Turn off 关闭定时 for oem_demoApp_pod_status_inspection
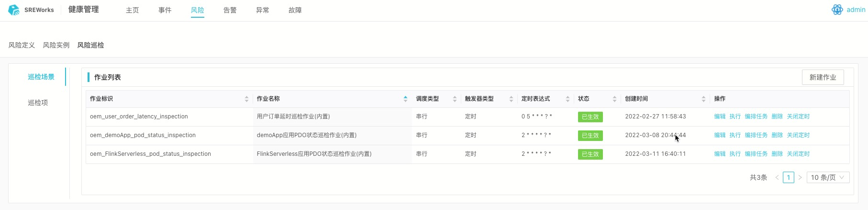868x210 pixels. [x=798, y=135]
